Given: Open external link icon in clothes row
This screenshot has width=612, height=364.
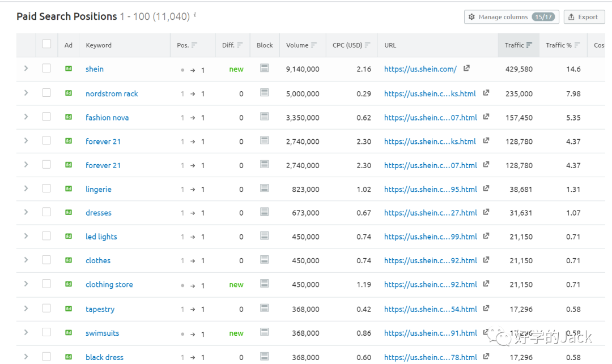Looking at the screenshot, I should (x=486, y=259).
